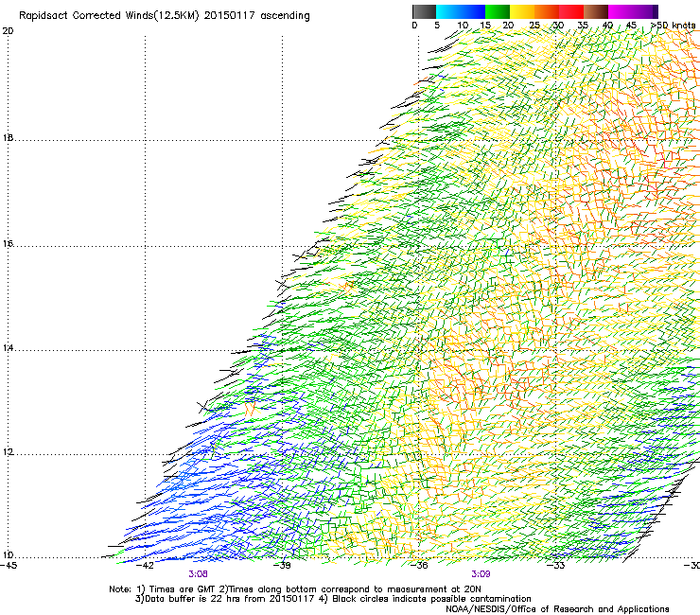Click the latitude label '14' on the left axis
This screenshot has width=700, height=615.
coord(8,348)
